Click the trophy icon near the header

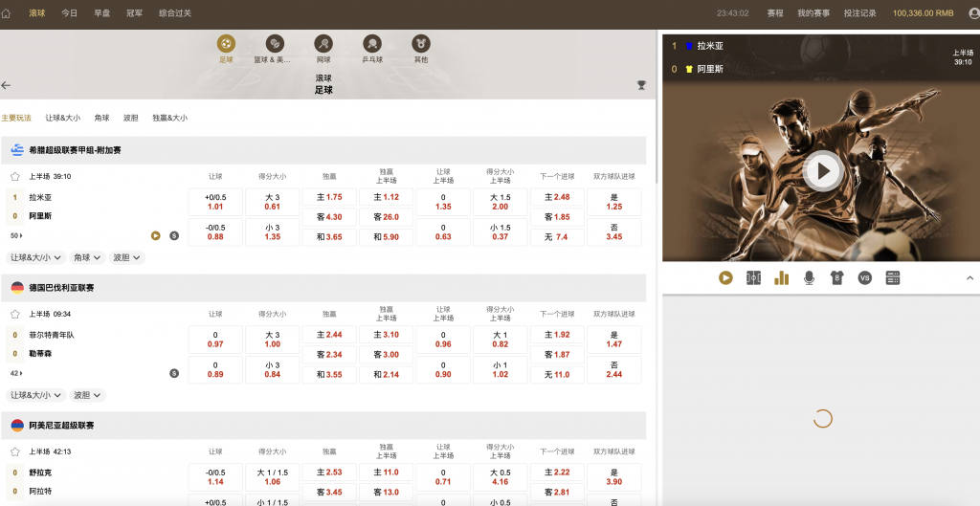click(x=641, y=85)
